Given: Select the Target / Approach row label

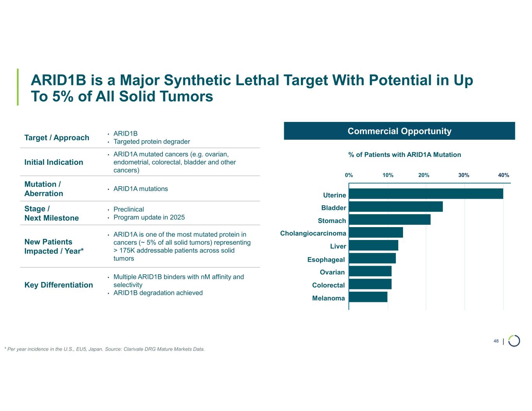Looking at the screenshot, I should 57,138.
